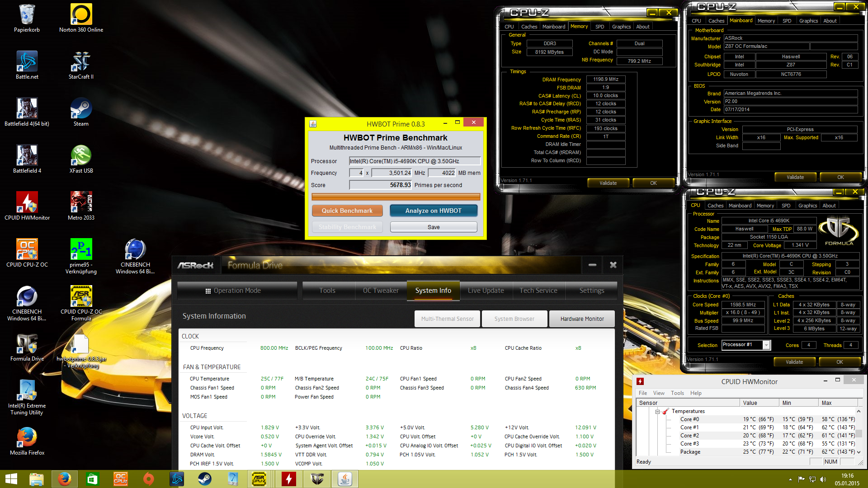Open the Caches tab in the CPU-Z CPU window
Screen dimensions: 868x488
715,206
